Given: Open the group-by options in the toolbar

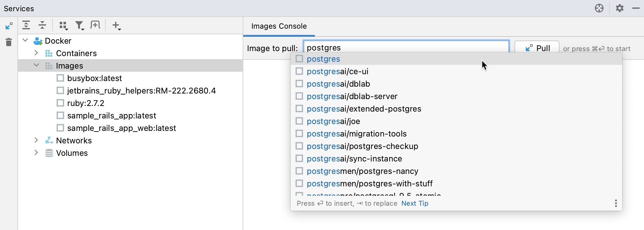Looking at the screenshot, I should [x=63, y=25].
